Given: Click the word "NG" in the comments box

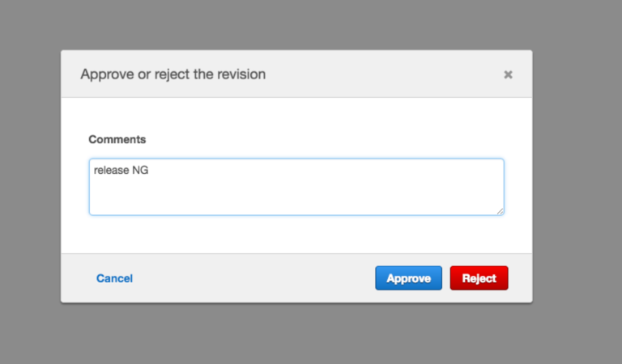Looking at the screenshot, I should 141,171.
